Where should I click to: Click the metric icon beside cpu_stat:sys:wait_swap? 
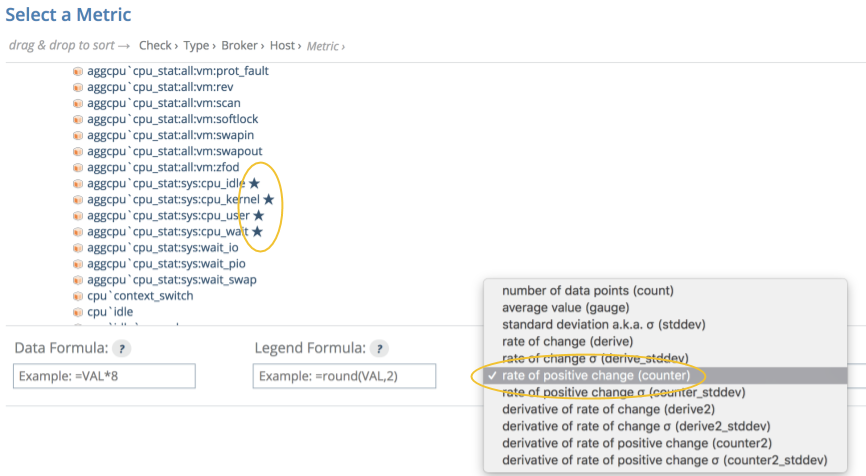[78, 280]
